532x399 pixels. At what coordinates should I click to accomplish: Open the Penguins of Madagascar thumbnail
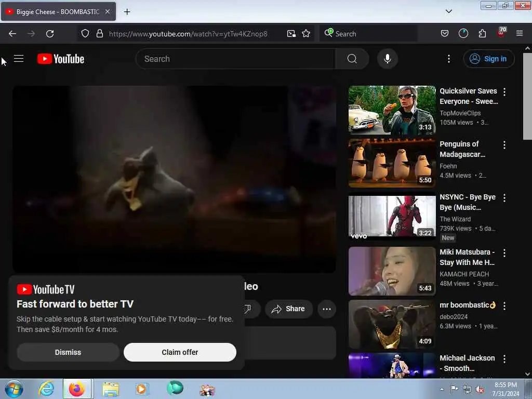point(392,163)
